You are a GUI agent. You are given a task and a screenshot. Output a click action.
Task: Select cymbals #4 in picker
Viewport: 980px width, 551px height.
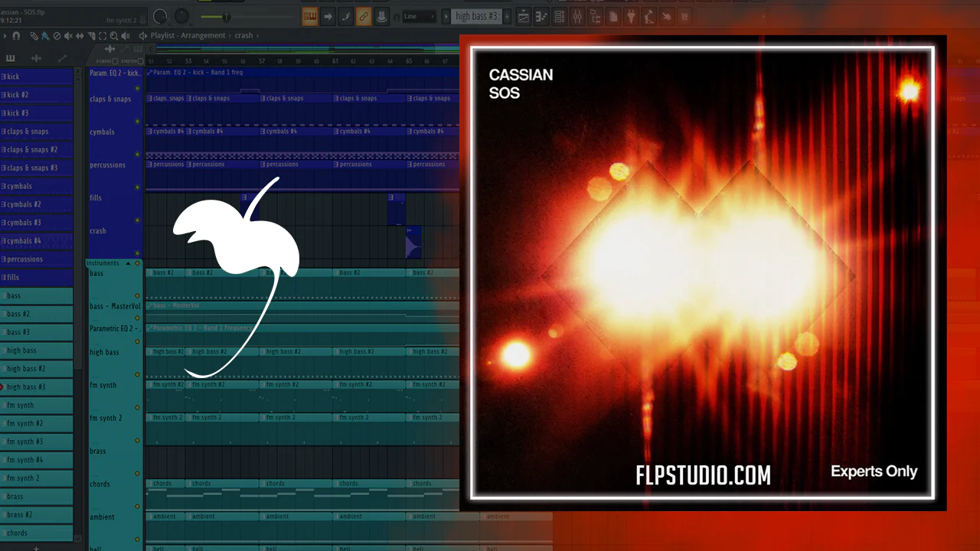pyautogui.click(x=37, y=240)
